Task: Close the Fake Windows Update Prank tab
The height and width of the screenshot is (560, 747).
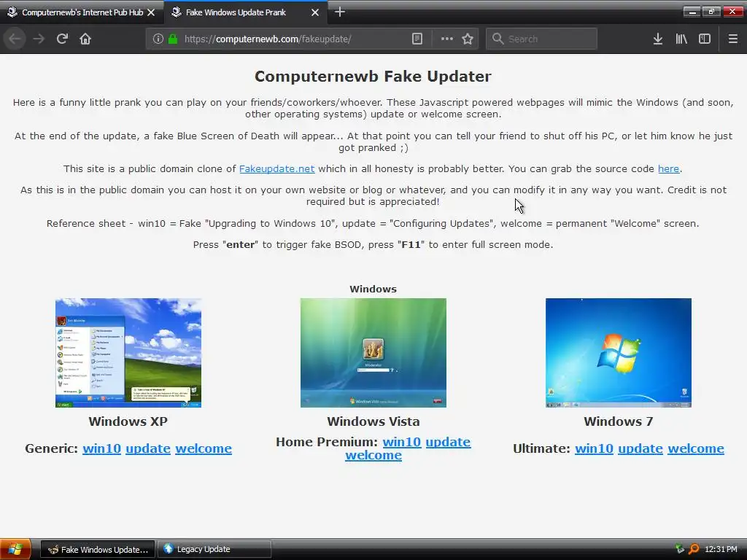Action: [315, 12]
